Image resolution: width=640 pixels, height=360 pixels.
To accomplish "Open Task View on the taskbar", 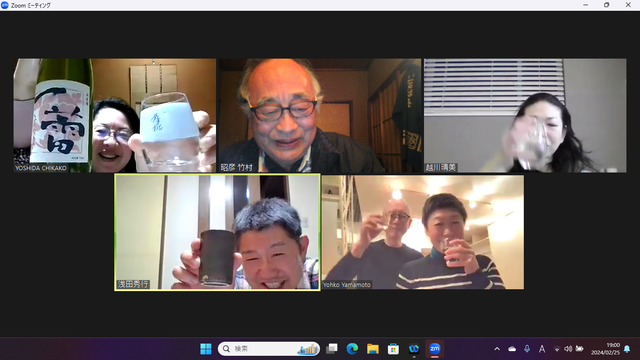I will 332,349.
